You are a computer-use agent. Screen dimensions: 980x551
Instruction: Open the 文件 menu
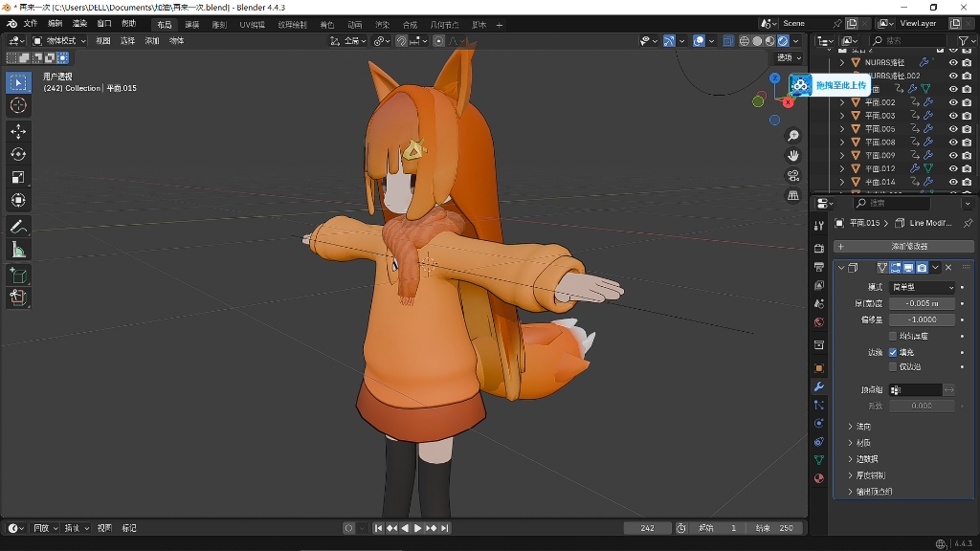click(x=31, y=24)
